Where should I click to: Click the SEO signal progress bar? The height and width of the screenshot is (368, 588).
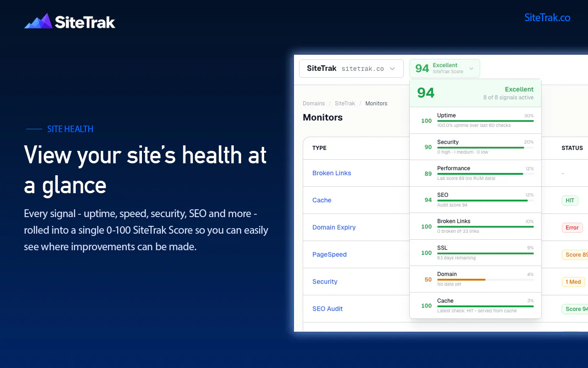point(486,201)
